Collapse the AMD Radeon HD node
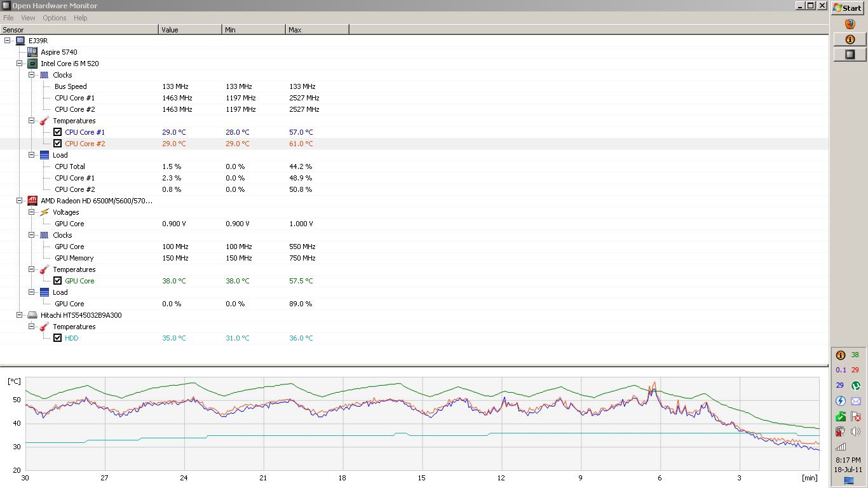Screen dimensions: 868x488 20,201
